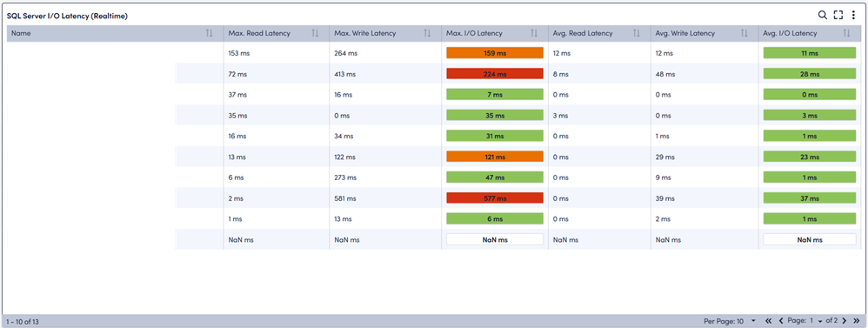The height and width of the screenshot is (328, 868).
Task: Select the green 3 ms Avg. I/O bar
Action: coord(810,115)
